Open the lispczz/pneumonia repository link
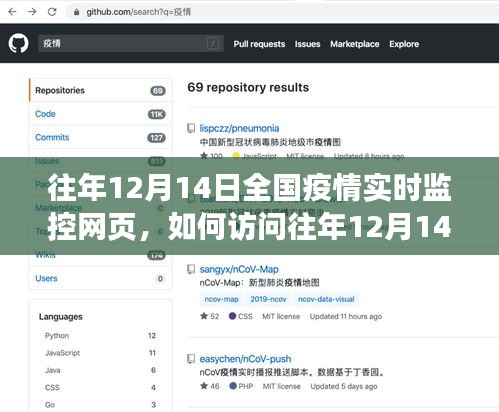 [x=239, y=128]
